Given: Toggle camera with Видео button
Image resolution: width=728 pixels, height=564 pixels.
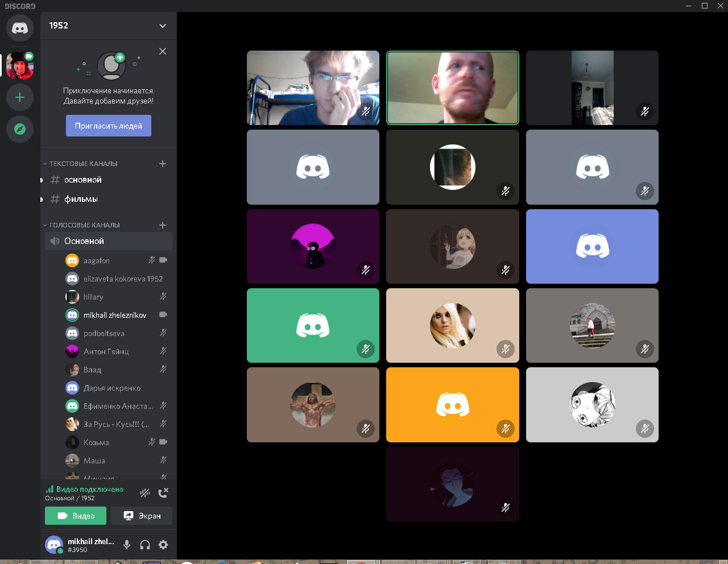Looking at the screenshot, I should 76,516.
